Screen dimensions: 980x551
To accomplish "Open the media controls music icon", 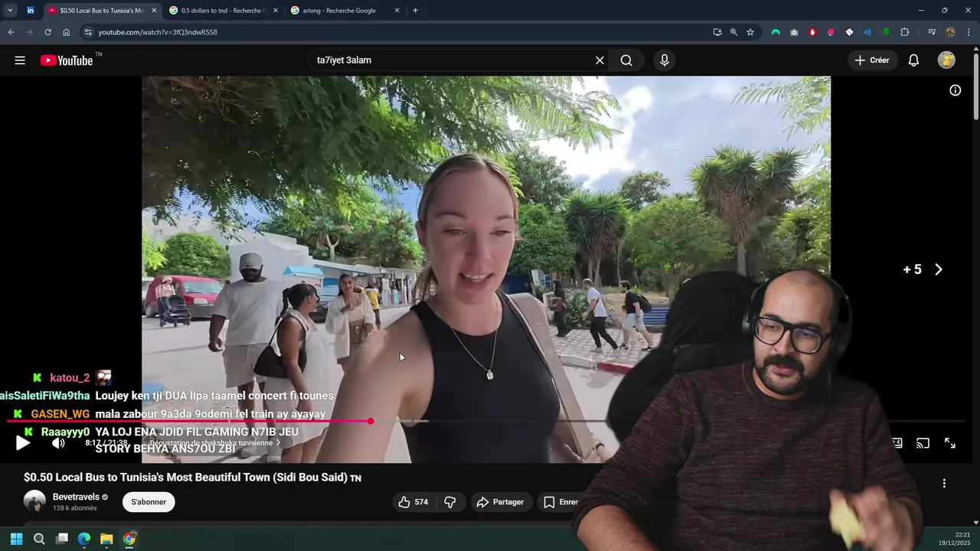I will click(x=932, y=32).
